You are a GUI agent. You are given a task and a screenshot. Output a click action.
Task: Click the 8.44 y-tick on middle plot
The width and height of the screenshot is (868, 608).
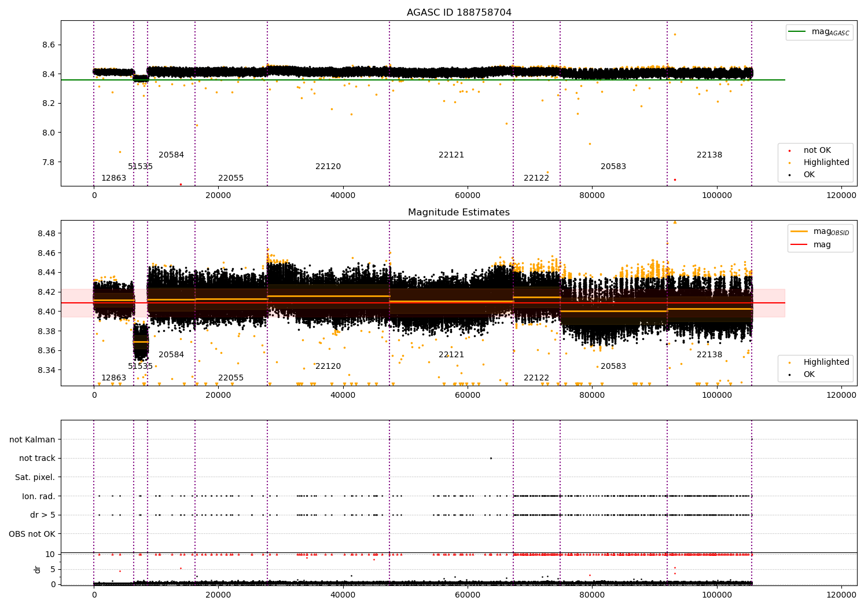[x=46, y=273]
